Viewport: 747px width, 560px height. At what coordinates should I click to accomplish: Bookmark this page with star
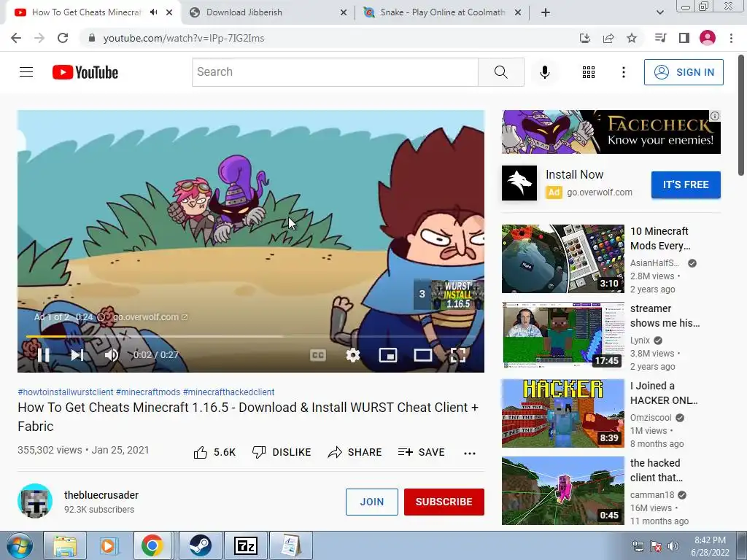tap(632, 38)
